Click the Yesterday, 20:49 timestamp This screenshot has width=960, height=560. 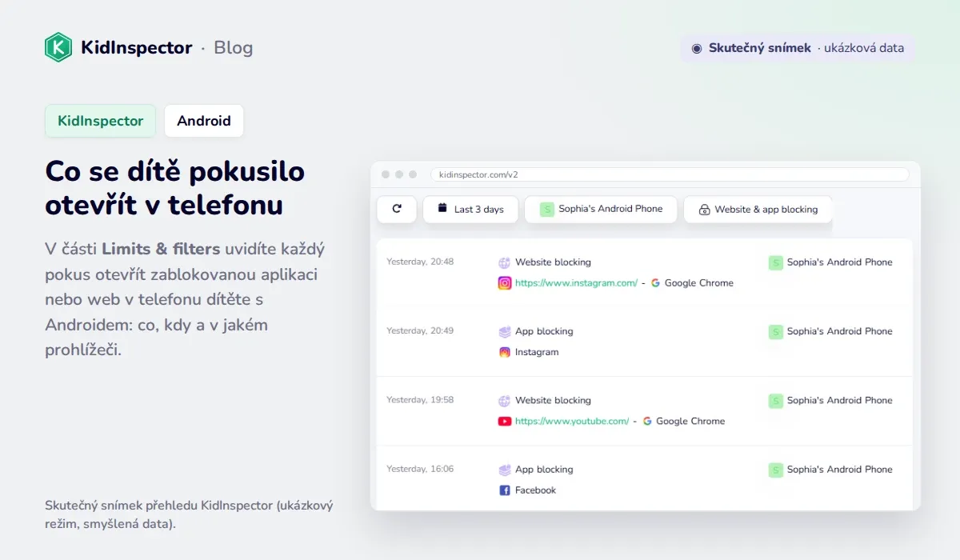point(420,331)
